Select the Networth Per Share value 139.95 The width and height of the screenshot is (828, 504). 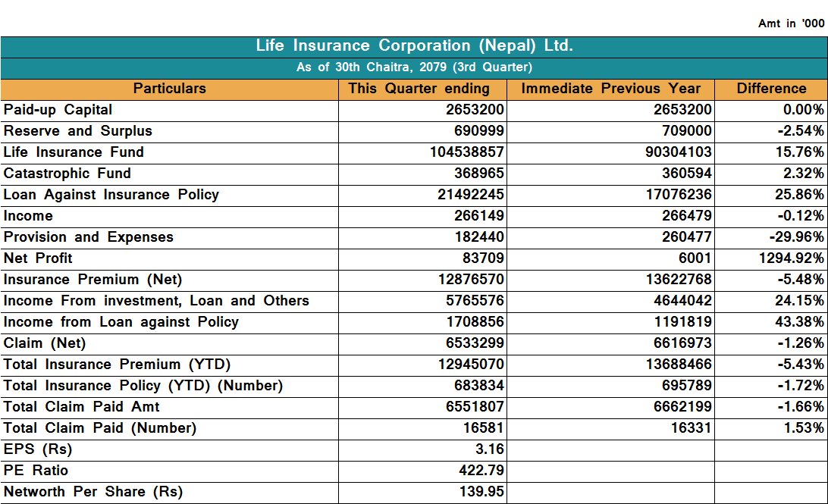481,492
